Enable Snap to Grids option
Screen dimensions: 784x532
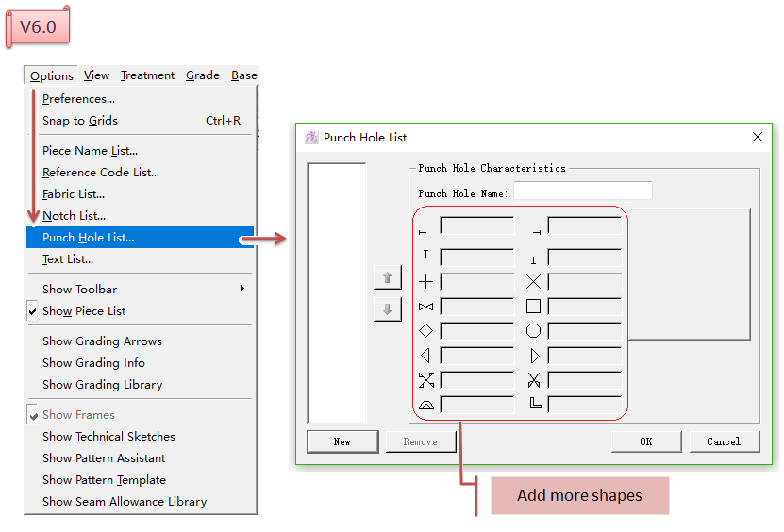(x=80, y=121)
